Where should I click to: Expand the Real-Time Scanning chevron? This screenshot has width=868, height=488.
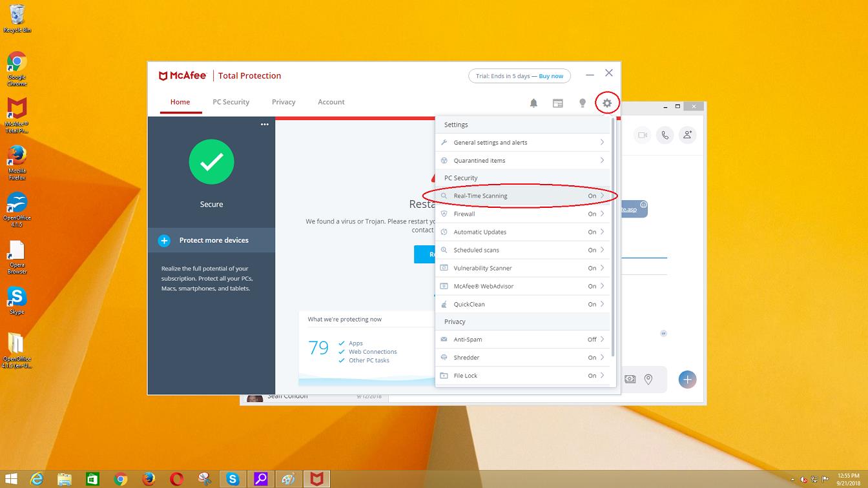click(x=602, y=196)
